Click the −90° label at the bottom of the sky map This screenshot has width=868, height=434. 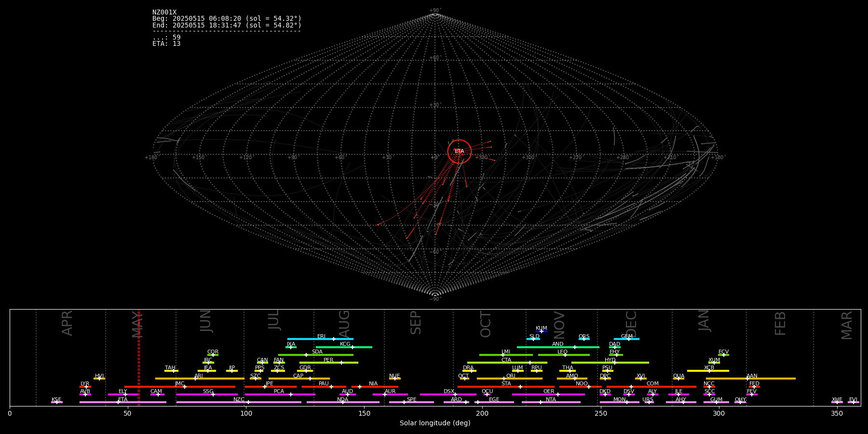(x=435, y=299)
